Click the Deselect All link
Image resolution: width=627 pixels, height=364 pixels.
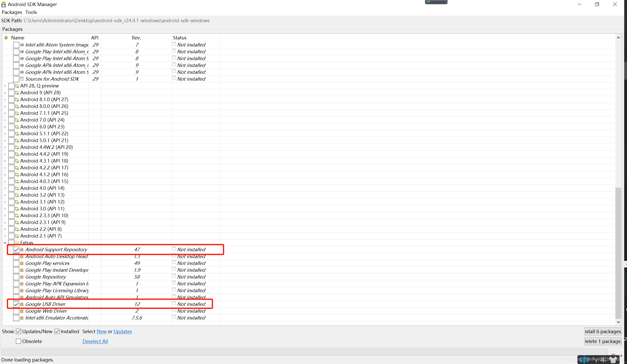[x=95, y=342]
